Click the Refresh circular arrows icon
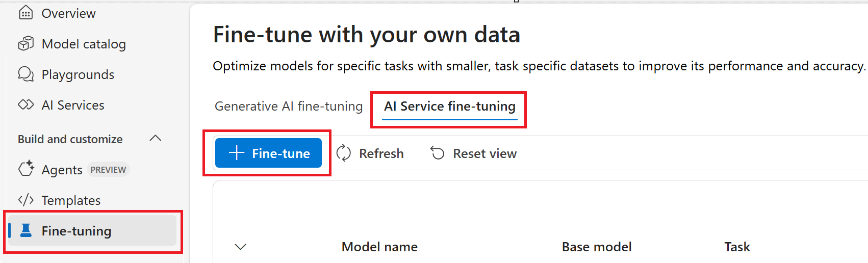This screenshot has width=868, height=263. (x=344, y=153)
